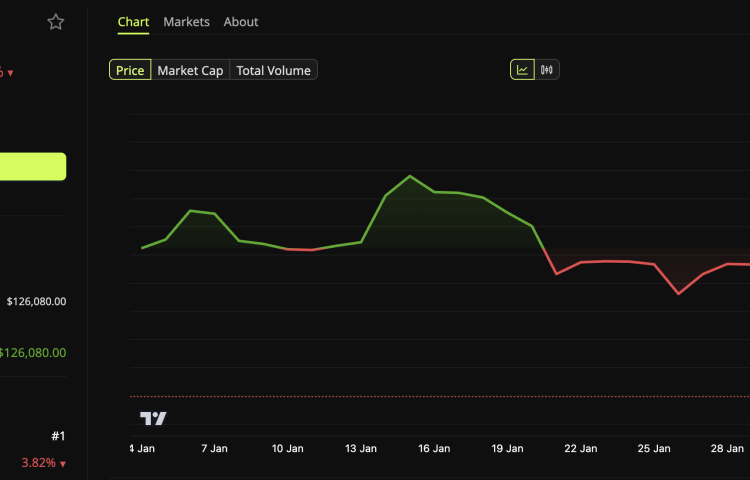The height and width of the screenshot is (480, 750).
Task: Click the lime green button on left
Action: [x=32, y=167]
